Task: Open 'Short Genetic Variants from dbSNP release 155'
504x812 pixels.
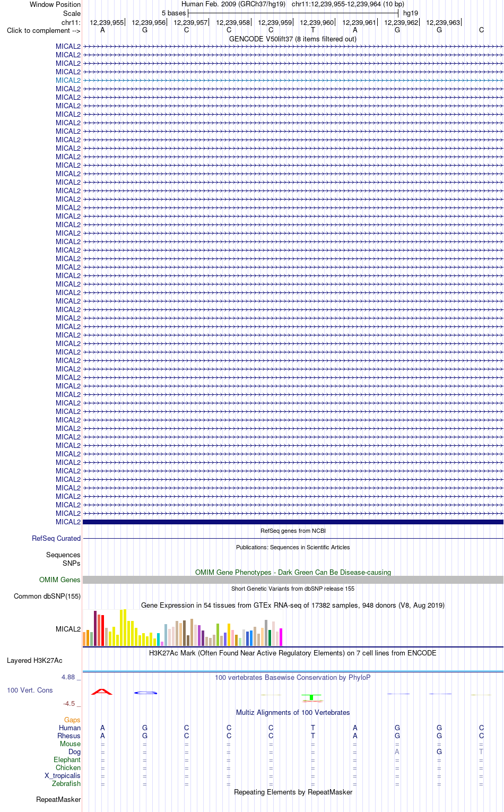Action: [x=293, y=589]
